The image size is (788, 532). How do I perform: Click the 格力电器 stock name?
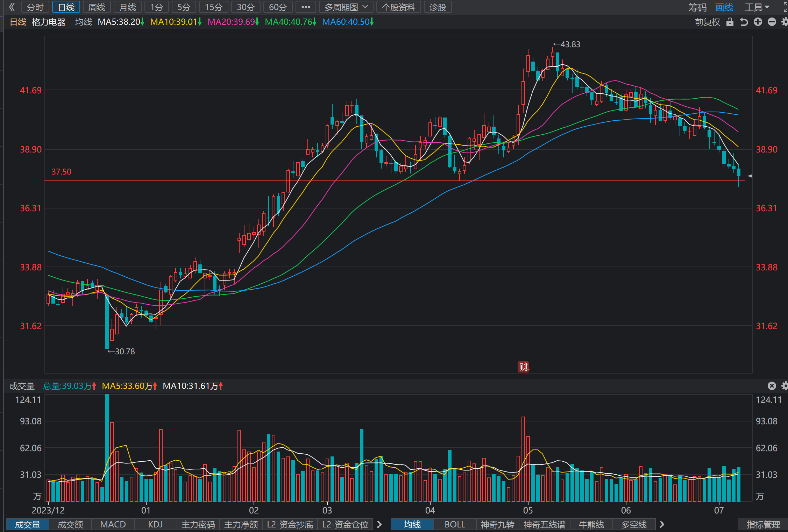49,22
